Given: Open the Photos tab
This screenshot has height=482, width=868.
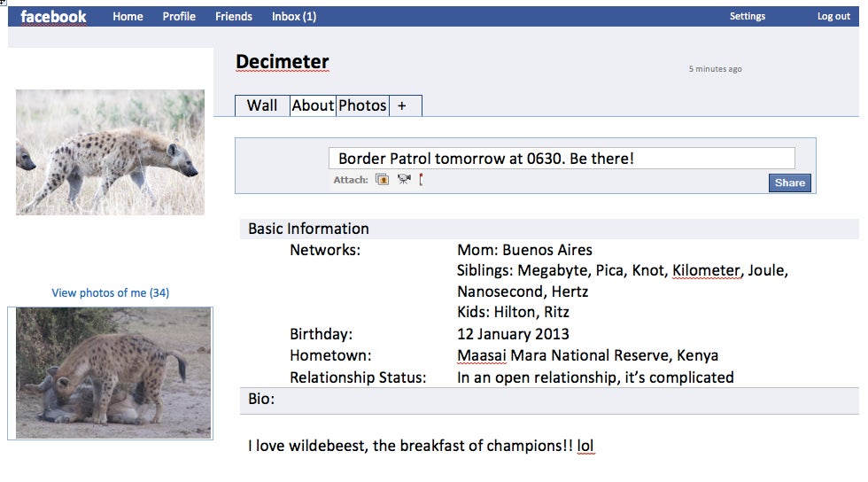Looking at the screenshot, I should [x=362, y=105].
